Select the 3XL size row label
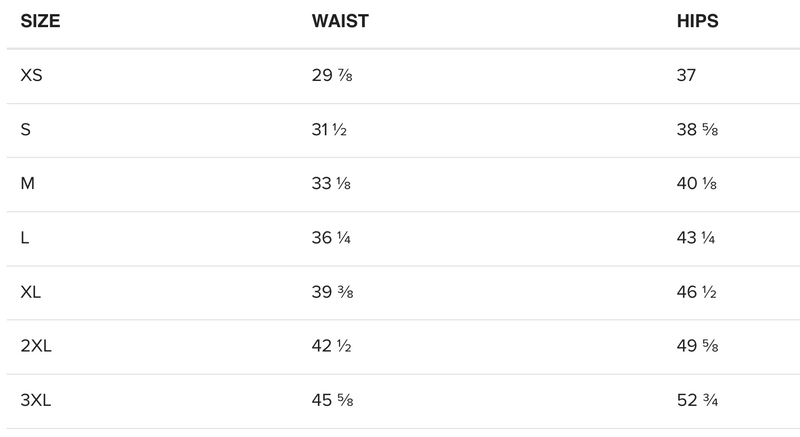800x437 pixels. [x=36, y=401]
